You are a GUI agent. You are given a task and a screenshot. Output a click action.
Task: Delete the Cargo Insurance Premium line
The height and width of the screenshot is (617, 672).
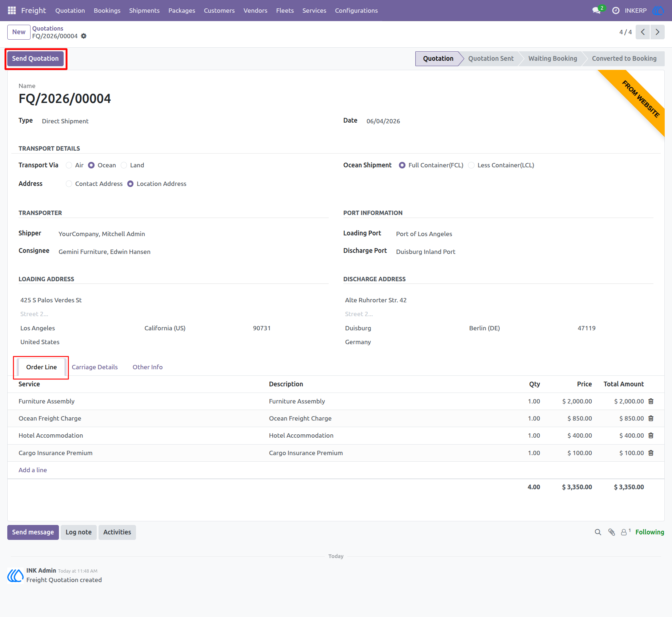651,453
